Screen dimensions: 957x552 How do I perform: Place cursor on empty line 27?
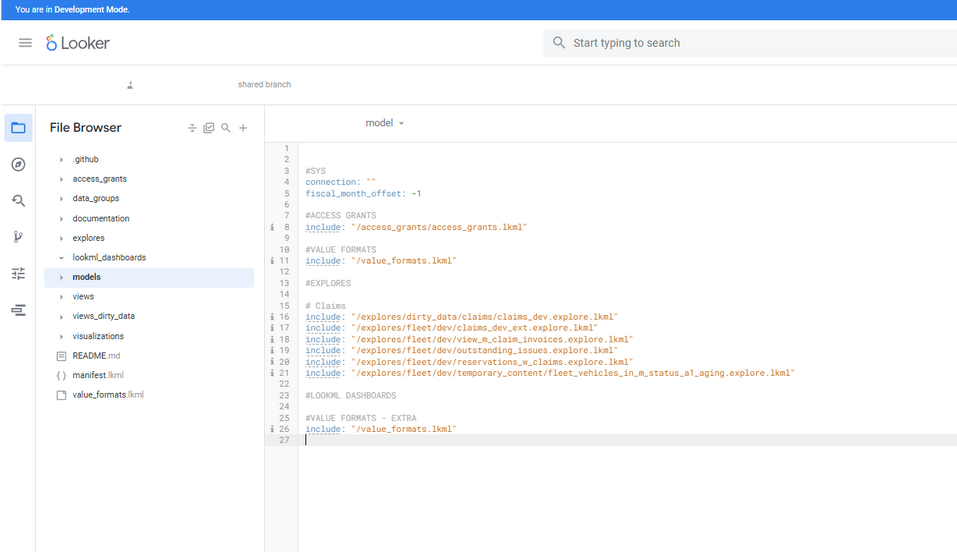[629, 440]
